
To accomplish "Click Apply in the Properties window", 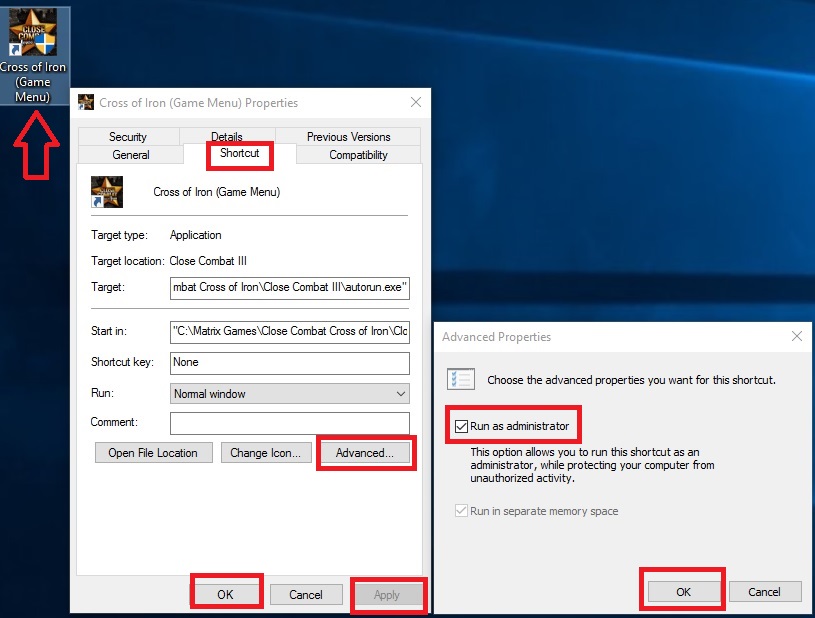I will (386, 595).
